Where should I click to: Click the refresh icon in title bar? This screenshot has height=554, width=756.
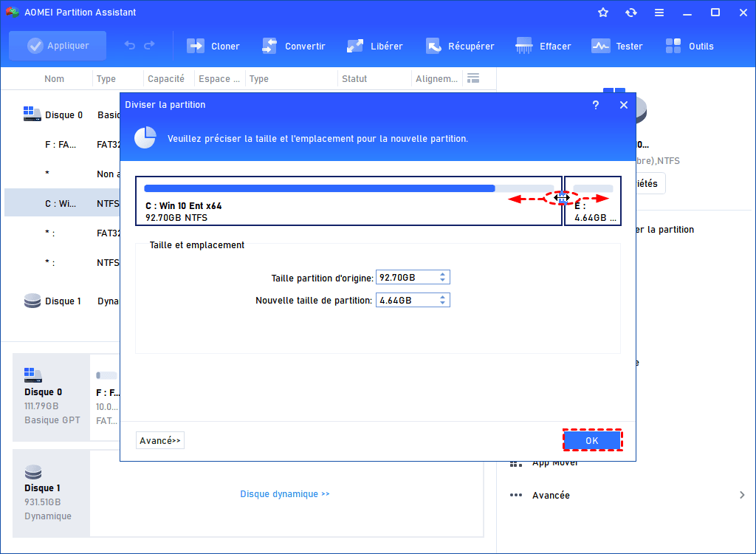coord(631,13)
